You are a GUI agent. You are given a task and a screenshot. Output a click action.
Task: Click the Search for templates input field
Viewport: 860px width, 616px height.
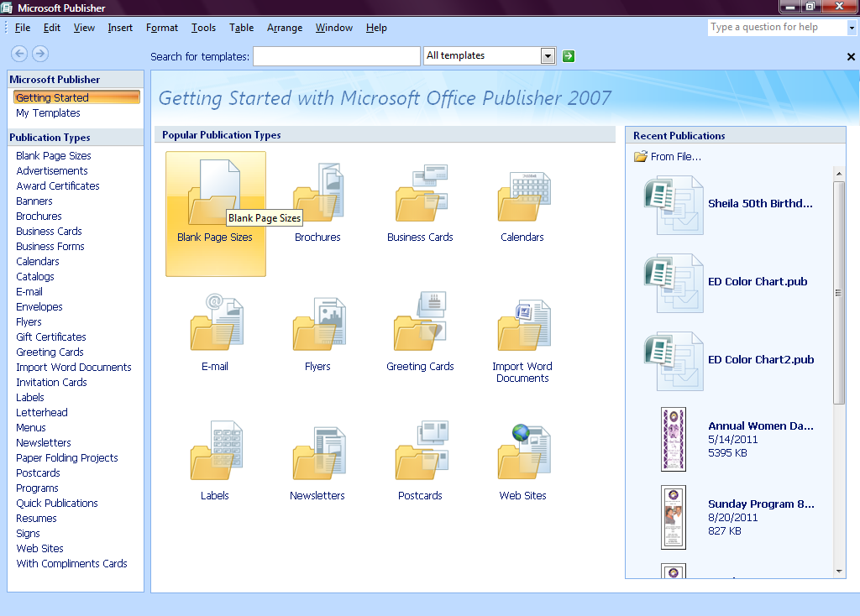coord(336,56)
